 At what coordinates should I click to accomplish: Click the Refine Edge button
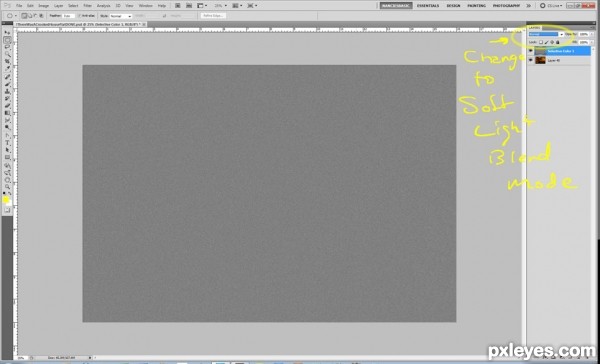214,16
